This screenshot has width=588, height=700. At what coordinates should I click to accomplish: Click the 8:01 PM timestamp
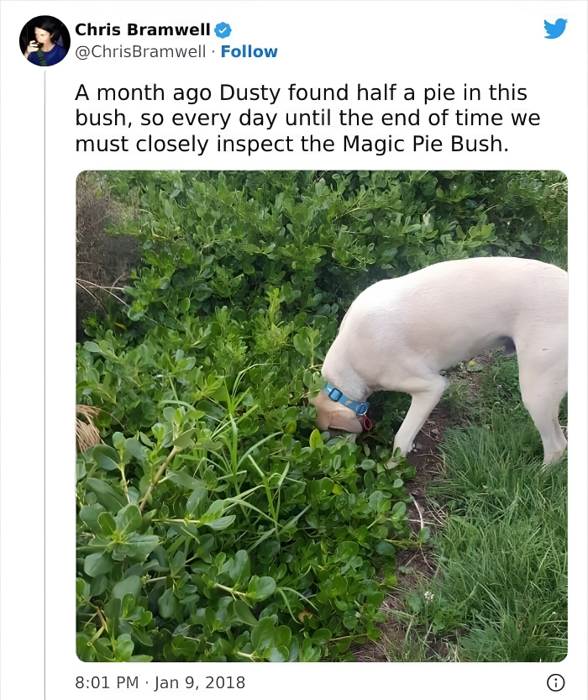point(107,682)
